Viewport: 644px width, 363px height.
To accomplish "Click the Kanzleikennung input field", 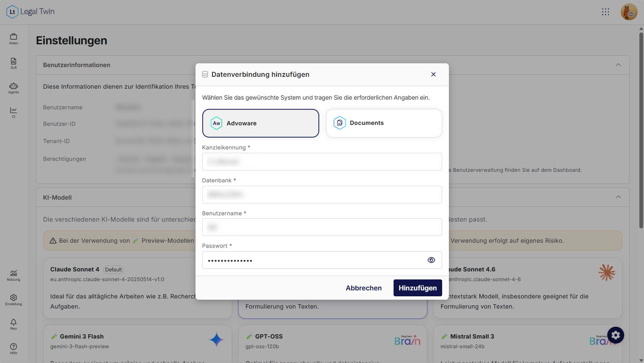I will tap(322, 162).
